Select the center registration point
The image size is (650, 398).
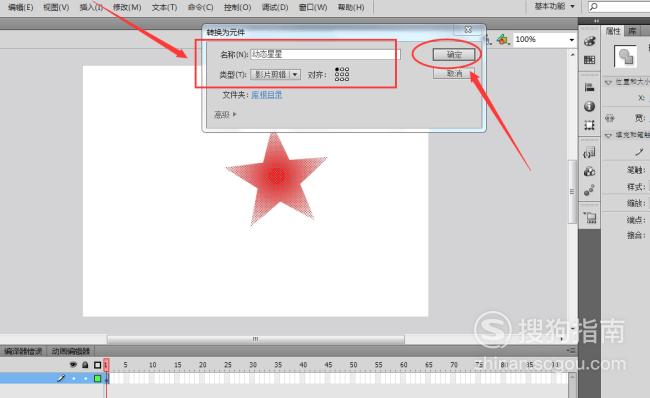pos(342,74)
